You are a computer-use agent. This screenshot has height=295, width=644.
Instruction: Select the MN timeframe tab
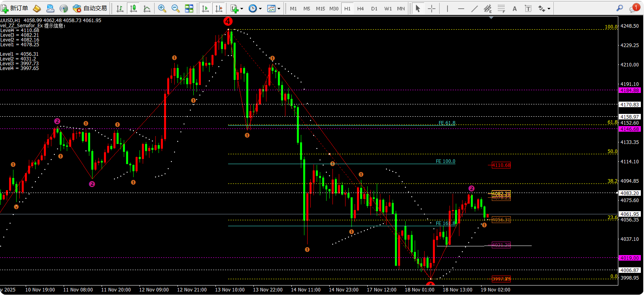pyautogui.click(x=401, y=8)
